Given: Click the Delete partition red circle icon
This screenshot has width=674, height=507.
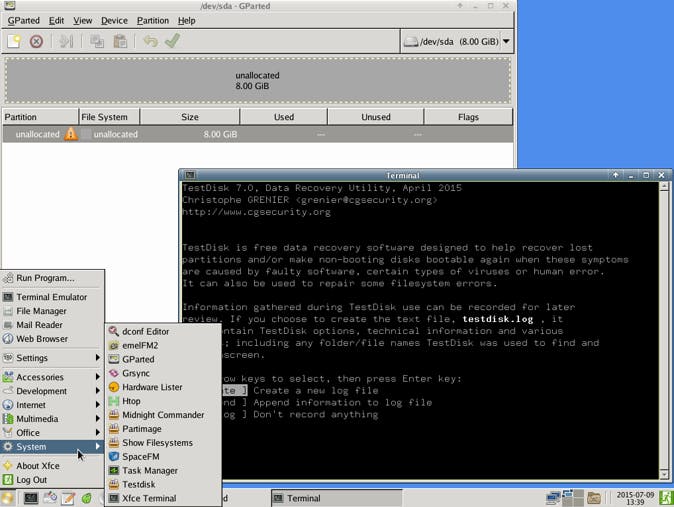Looking at the screenshot, I should tap(36, 41).
